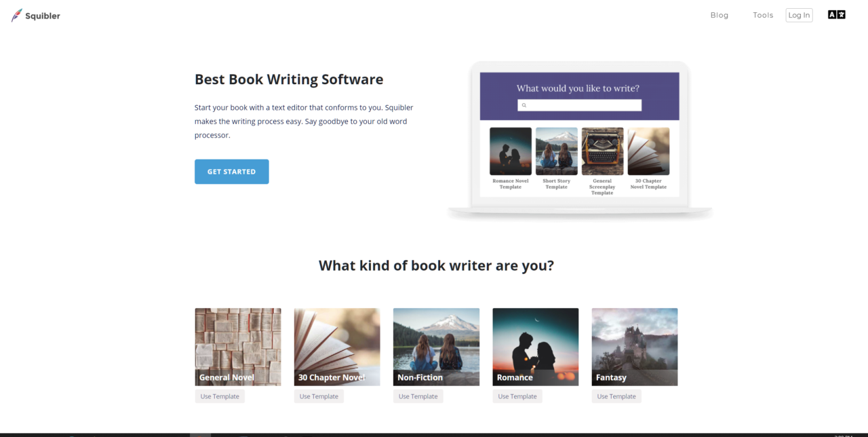Select the 30 Chapter Novel Template thumbnail
The image size is (868, 437).
[648, 151]
